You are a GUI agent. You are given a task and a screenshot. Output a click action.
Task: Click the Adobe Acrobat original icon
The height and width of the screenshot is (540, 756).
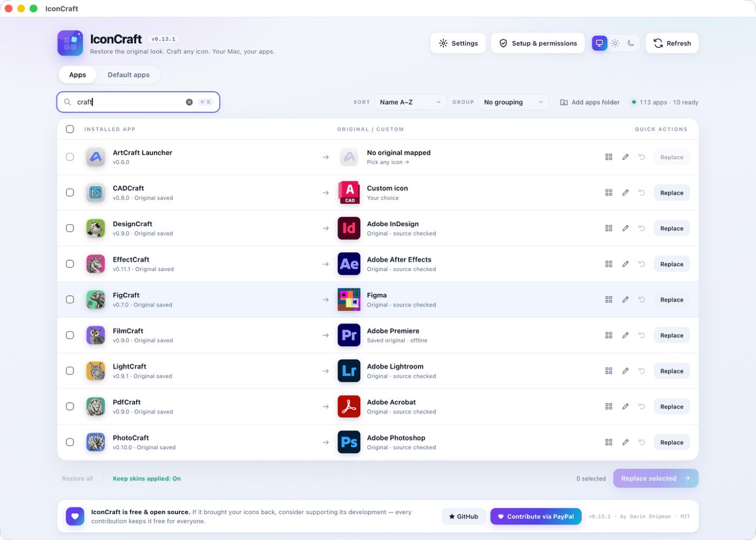coord(349,407)
